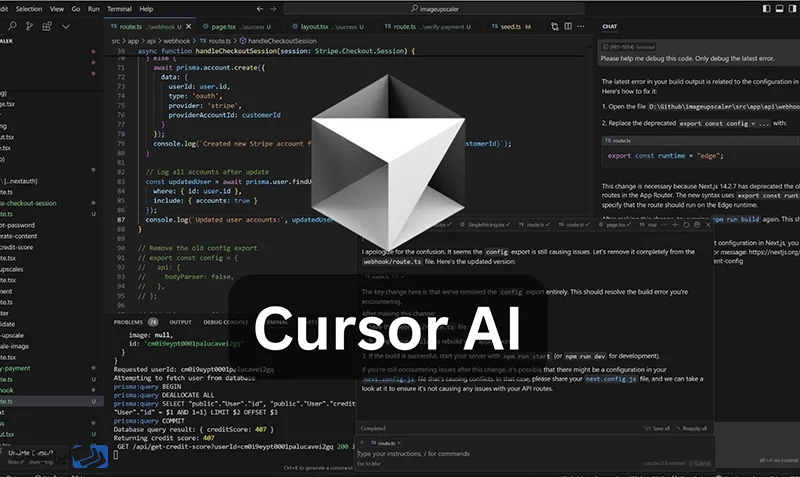Click the composer instructions input field
The image size is (800, 477).
534,454
